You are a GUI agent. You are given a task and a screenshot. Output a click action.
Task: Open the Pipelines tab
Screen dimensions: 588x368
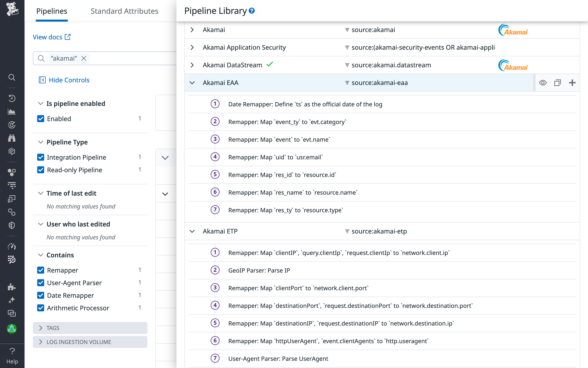[52, 11]
